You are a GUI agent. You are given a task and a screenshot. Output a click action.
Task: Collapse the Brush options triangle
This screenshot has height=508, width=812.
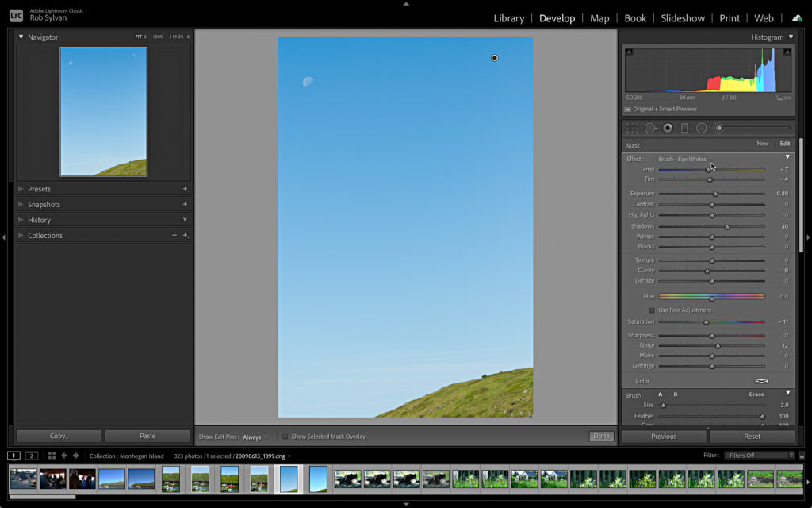pyautogui.click(x=787, y=393)
